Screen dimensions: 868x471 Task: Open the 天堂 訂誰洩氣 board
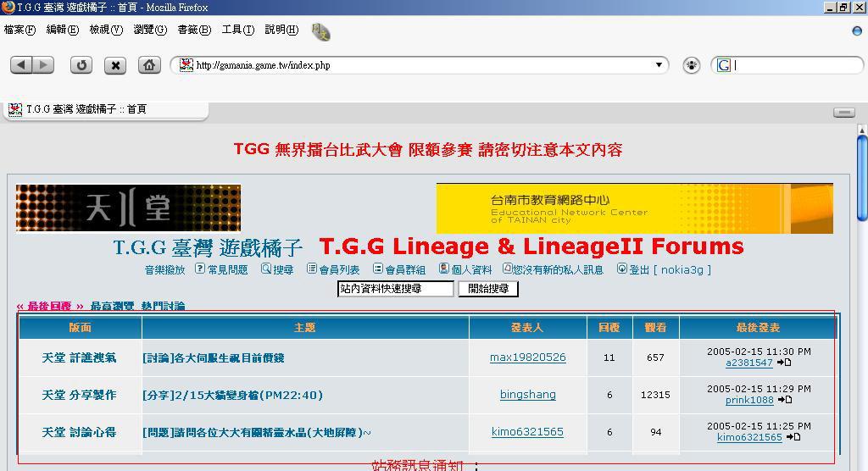[79, 357]
